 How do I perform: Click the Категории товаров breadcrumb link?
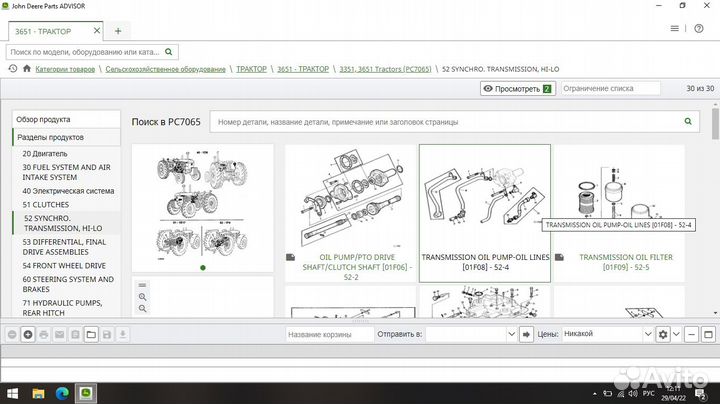point(79,69)
